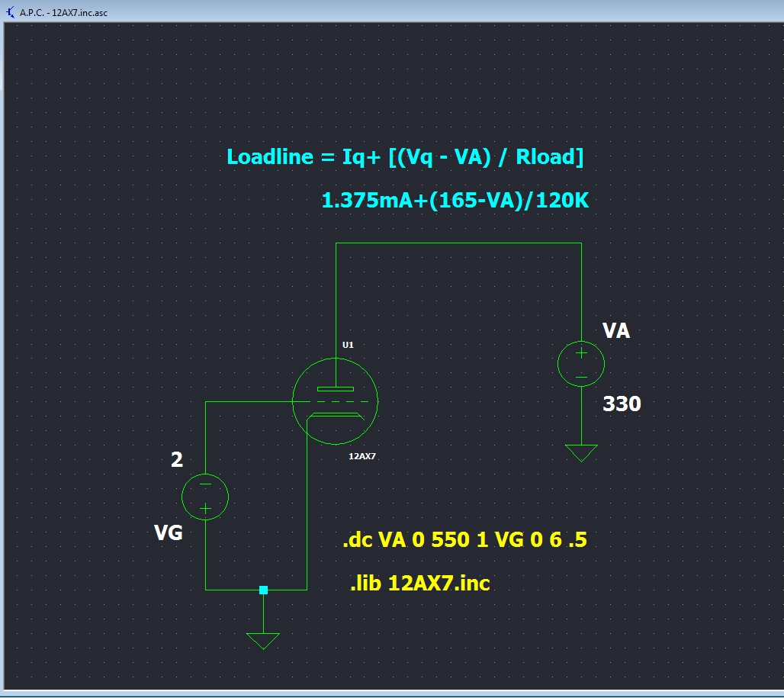This screenshot has width=784, height=698.
Task: Click the grid wire leading to VG source
Action: [x=248, y=401]
